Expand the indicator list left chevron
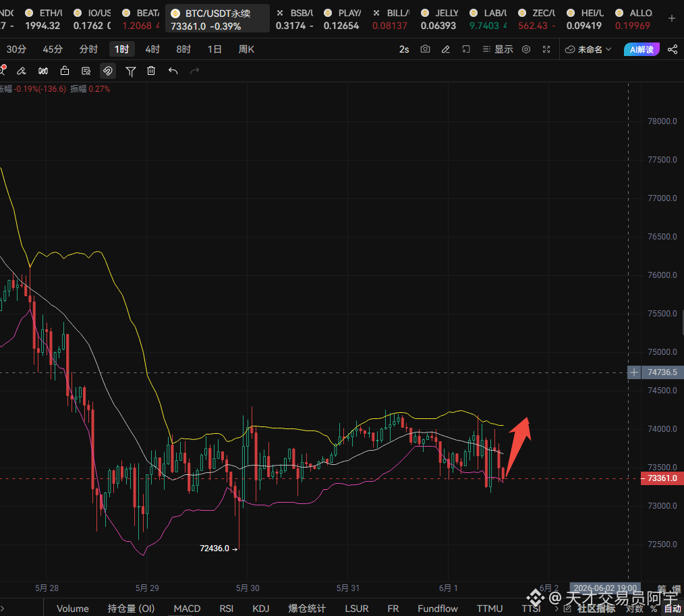The image size is (684, 616). (x=2, y=608)
